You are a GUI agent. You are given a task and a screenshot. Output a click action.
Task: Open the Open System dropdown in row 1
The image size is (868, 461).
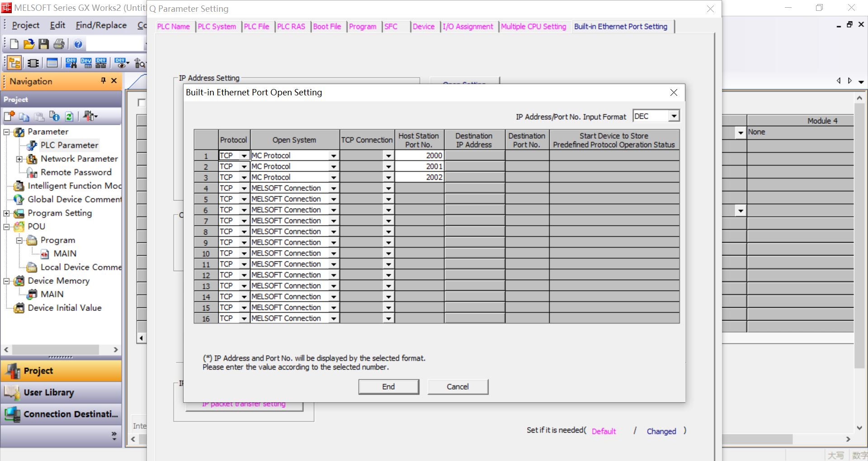pos(333,155)
